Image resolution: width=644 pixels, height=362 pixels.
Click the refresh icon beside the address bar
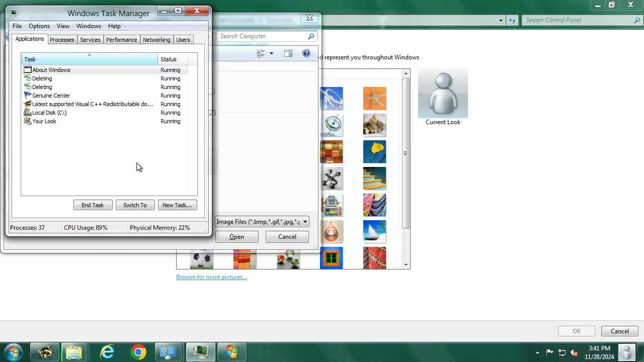512,20
